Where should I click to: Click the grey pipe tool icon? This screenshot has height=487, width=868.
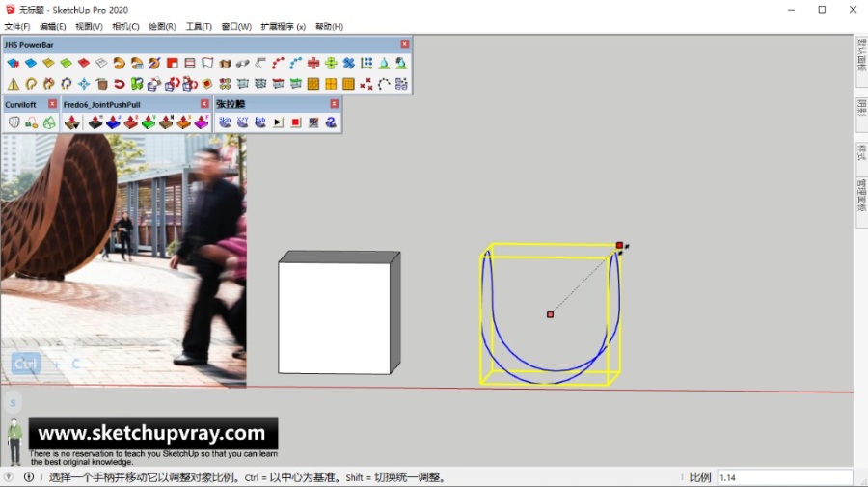click(242, 63)
